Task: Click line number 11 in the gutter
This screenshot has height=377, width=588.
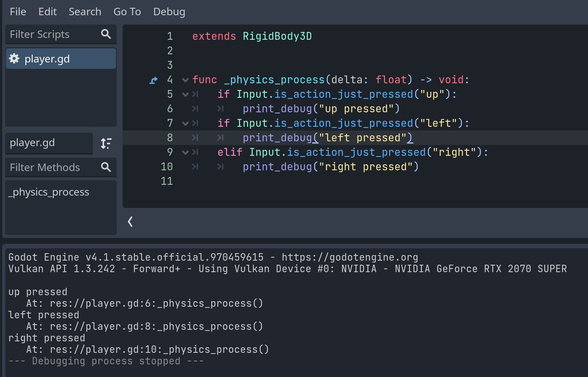Action: 167,181
